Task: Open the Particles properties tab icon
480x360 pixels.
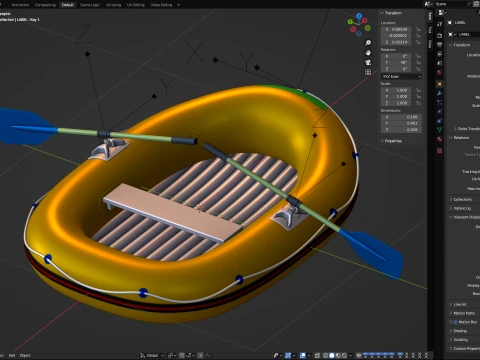Action: [x=439, y=102]
